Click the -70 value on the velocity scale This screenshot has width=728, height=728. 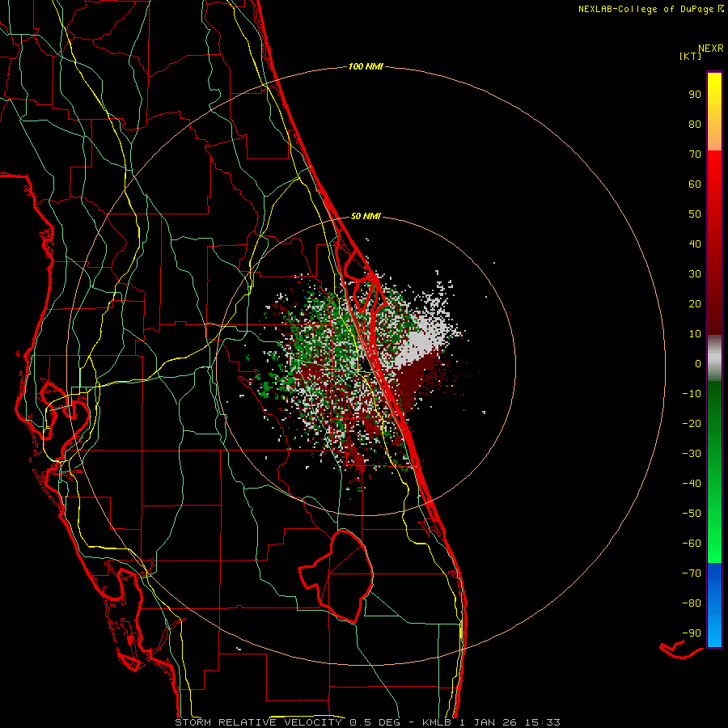pos(692,574)
